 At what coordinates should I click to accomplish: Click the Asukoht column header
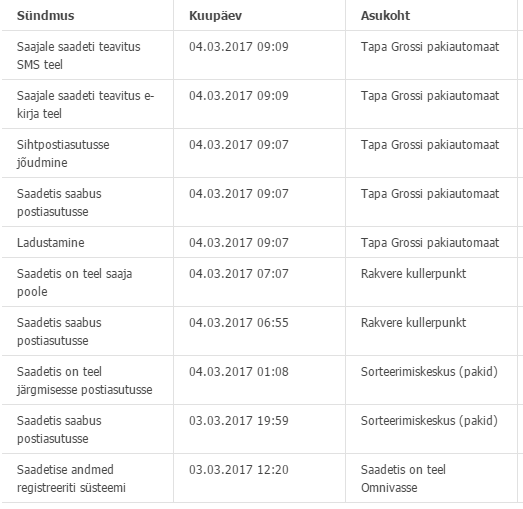coord(385,16)
